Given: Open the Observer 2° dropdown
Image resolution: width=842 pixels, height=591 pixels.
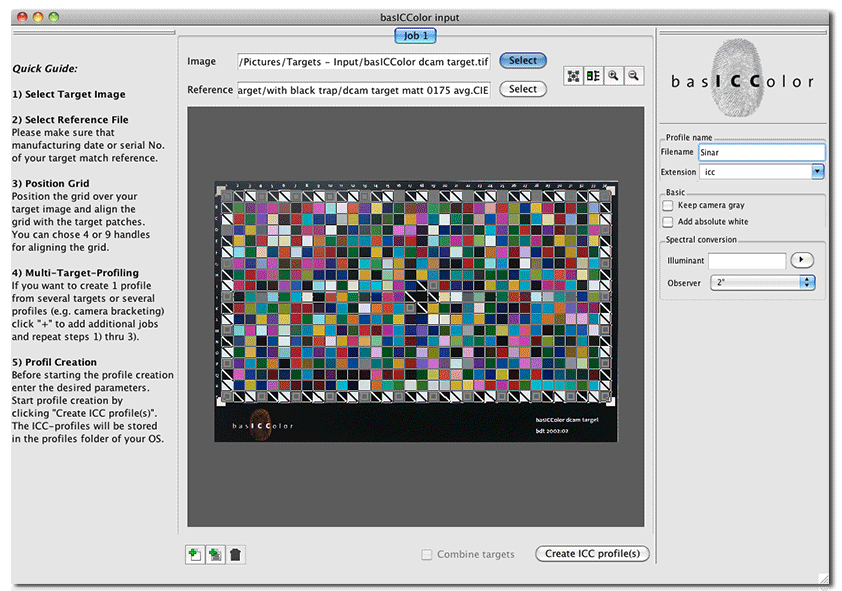Looking at the screenshot, I should tap(763, 282).
